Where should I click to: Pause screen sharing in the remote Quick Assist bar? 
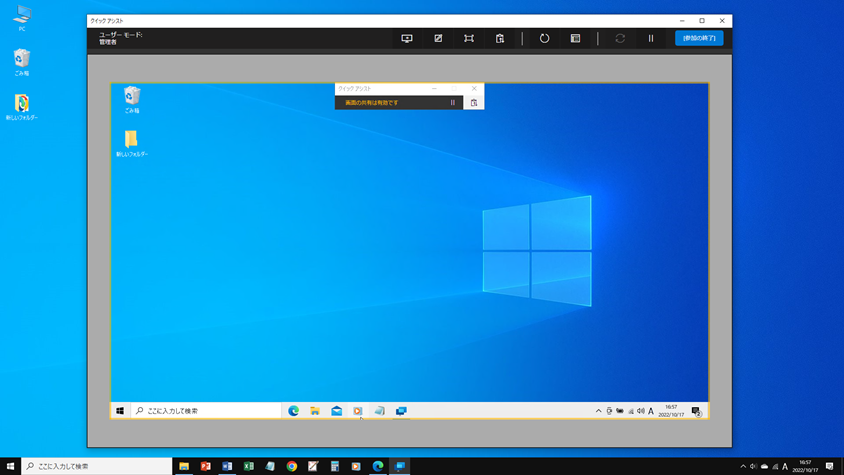(x=453, y=102)
